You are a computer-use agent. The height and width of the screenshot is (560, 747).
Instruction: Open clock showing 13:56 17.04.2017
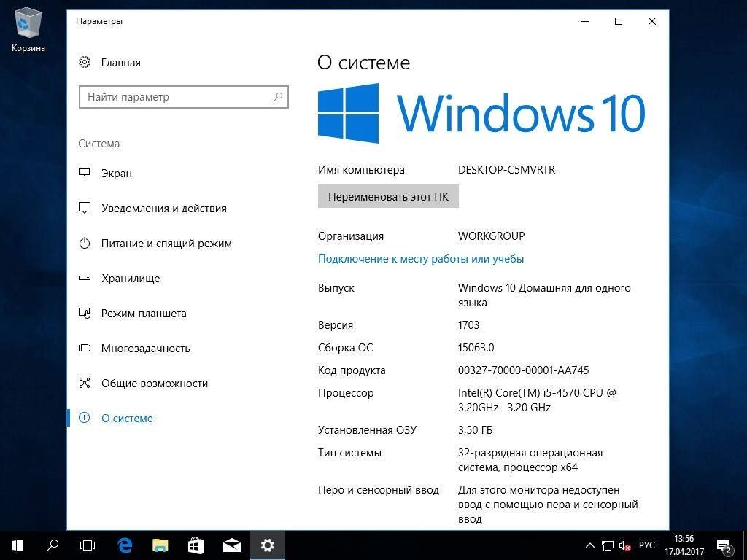(684, 545)
